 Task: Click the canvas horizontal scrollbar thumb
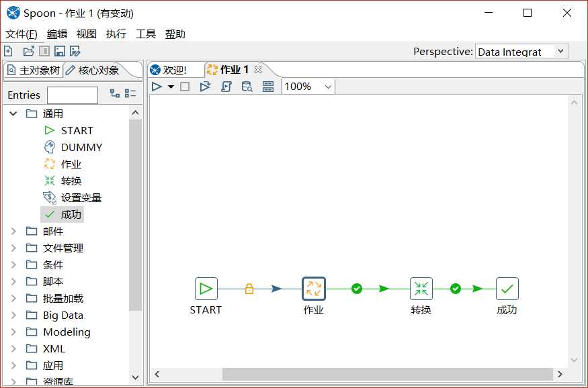tap(387, 374)
